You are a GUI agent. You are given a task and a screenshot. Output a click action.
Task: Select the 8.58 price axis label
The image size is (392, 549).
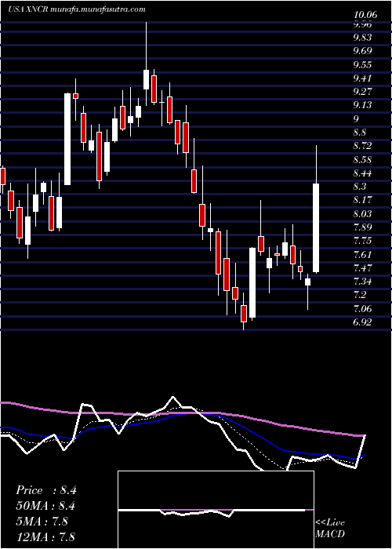click(x=362, y=160)
